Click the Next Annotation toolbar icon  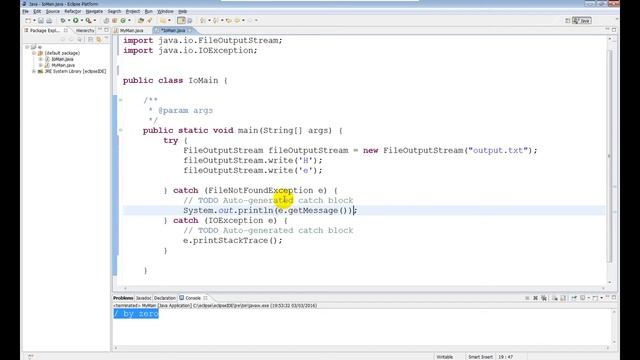tap(202, 20)
